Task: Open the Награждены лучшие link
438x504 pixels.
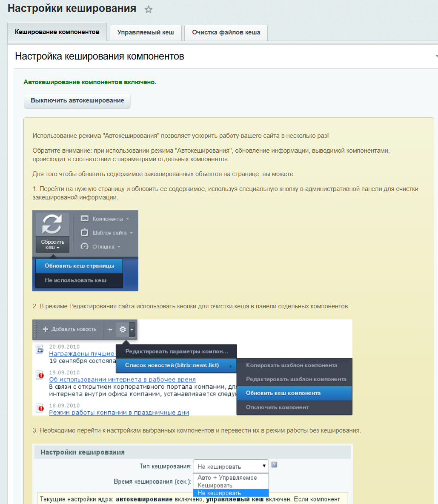Action: pyautogui.click(x=82, y=353)
